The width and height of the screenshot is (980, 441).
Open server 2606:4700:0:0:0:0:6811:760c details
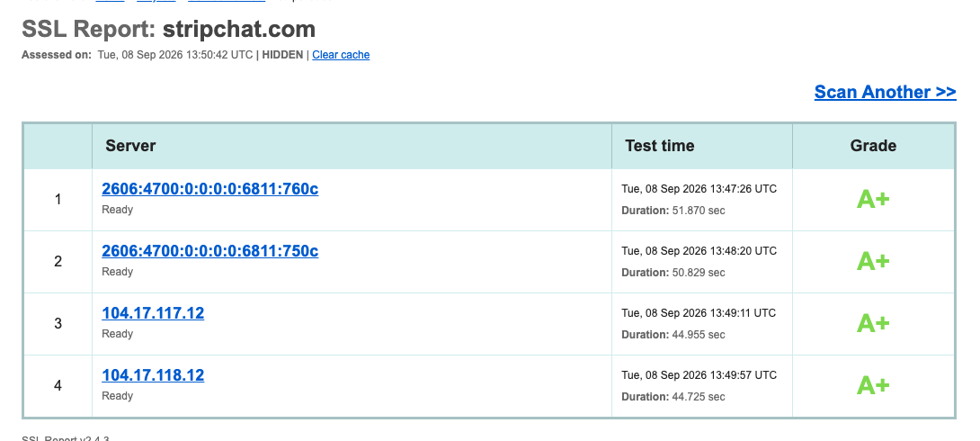(x=210, y=189)
